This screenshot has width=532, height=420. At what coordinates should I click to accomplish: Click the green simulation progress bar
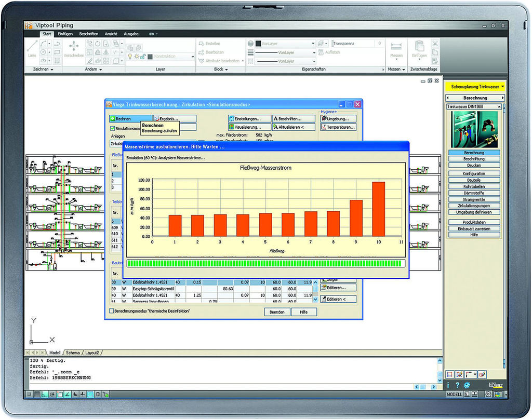266,263
